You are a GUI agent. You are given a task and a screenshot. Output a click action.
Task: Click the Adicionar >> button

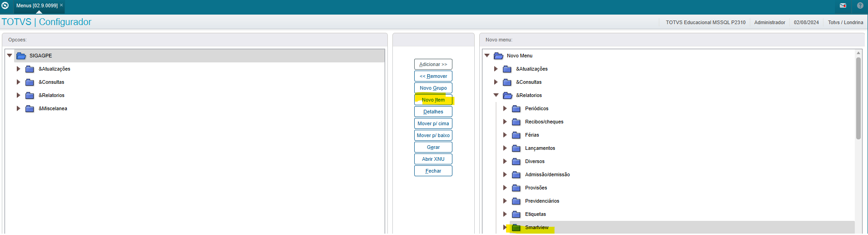point(433,64)
